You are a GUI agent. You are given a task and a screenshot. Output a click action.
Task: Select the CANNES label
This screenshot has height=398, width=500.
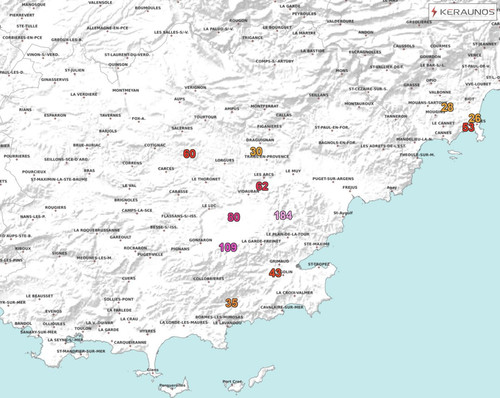[443, 133]
